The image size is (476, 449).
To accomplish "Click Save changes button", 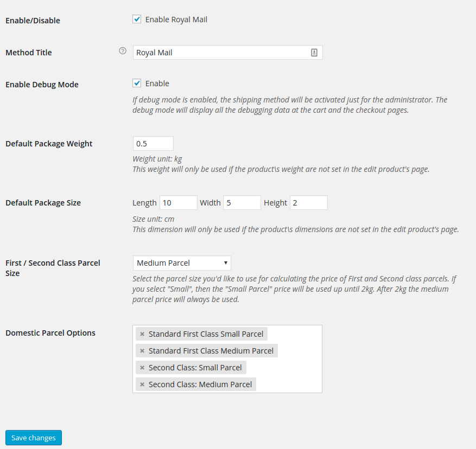I will click(34, 438).
